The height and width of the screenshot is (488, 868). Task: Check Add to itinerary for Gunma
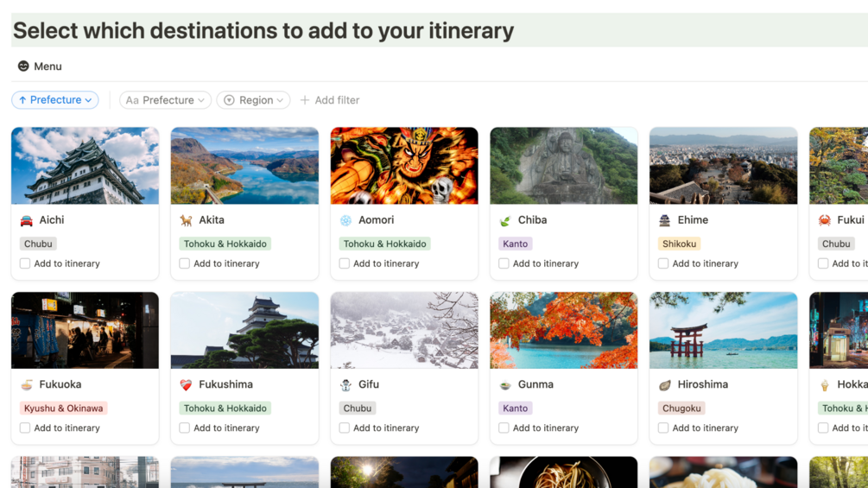tap(504, 428)
